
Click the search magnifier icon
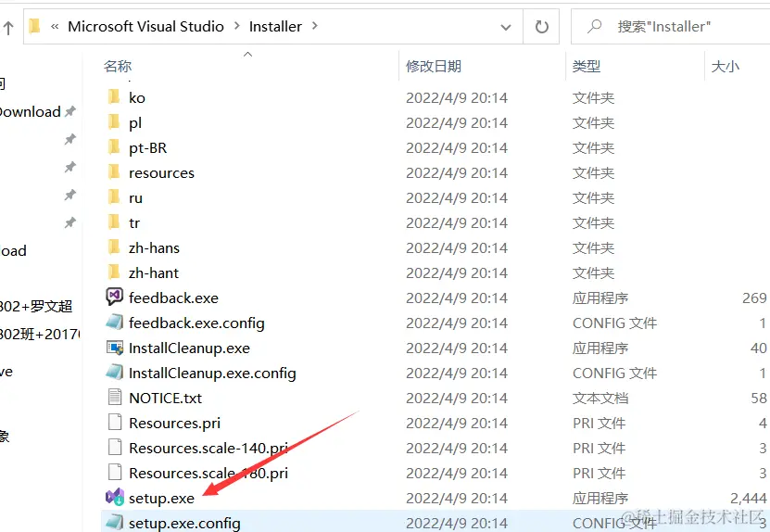(x=594, y=26)
